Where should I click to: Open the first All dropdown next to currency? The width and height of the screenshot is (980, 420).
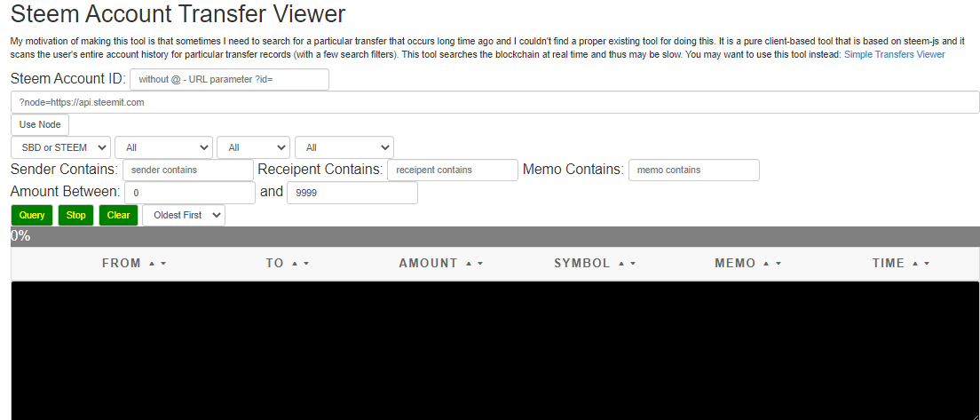[163, 147]
